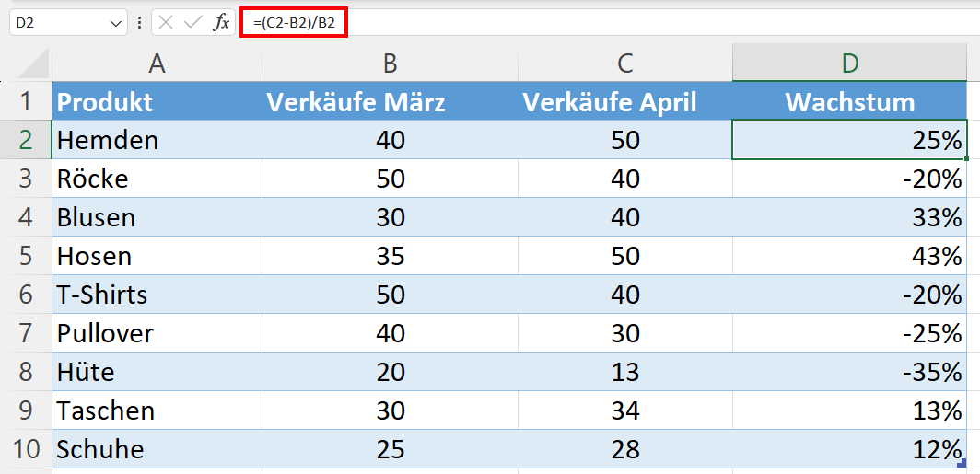Click the T-Shirts product cell
Screen dimensions: 980x474
pos(157,295)
